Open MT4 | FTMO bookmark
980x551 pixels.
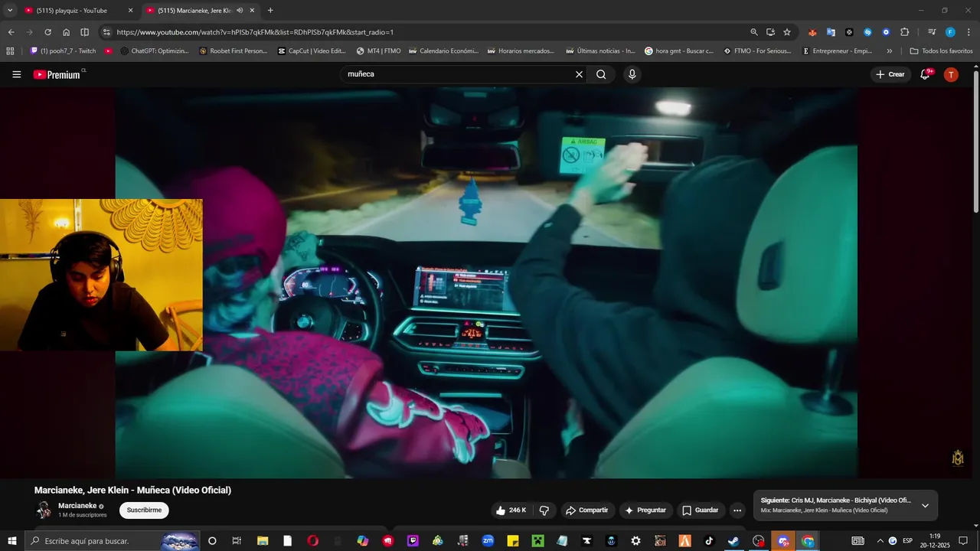click(x=378, y=51)
